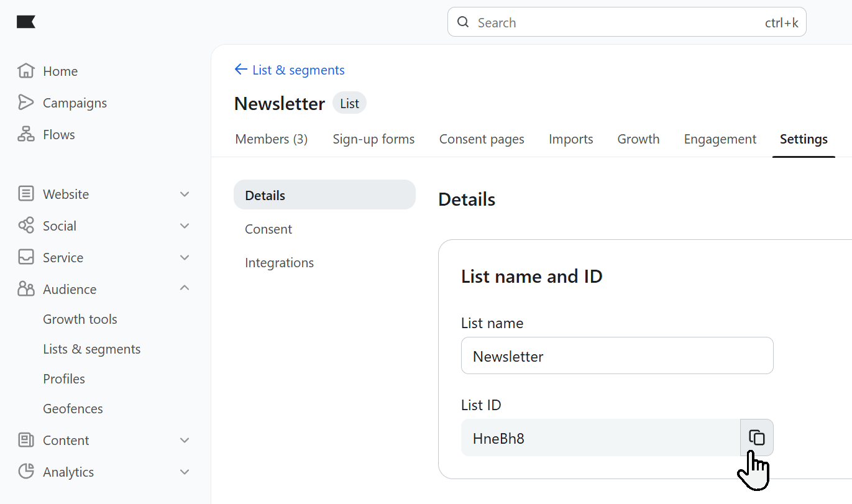Click the Service inbox icon
Image resolution: width=852 pixels, height=504 pixels.
coord(25,257)
